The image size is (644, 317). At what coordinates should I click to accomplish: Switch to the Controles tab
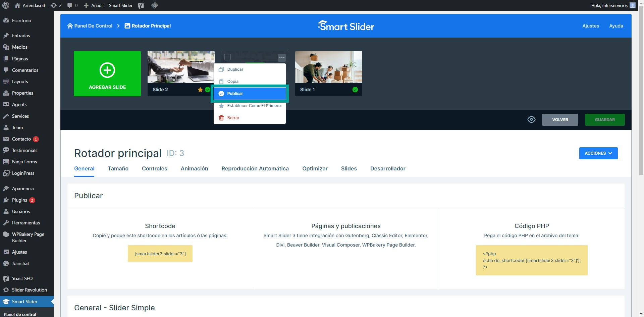pyautogui.click(x=154, y=168)
